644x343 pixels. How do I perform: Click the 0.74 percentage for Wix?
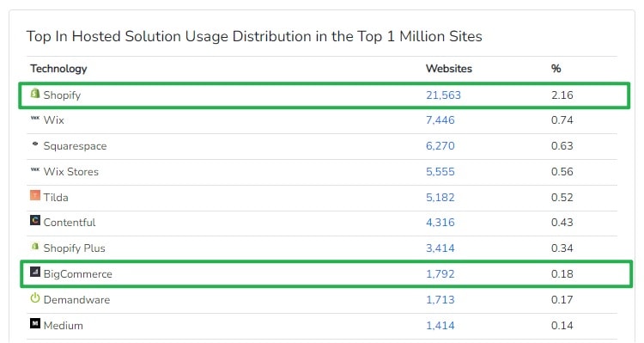(562, 120)
